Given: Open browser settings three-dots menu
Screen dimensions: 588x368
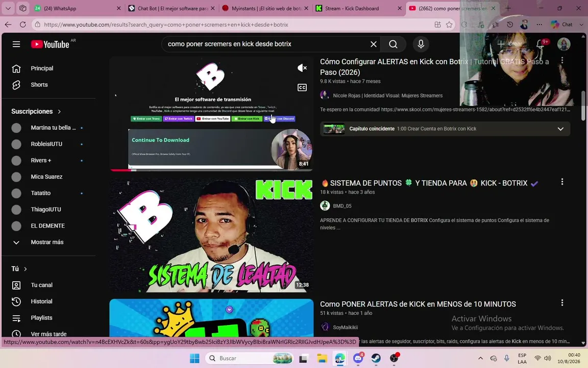Looking at the screenshot, I should (539, 25).
